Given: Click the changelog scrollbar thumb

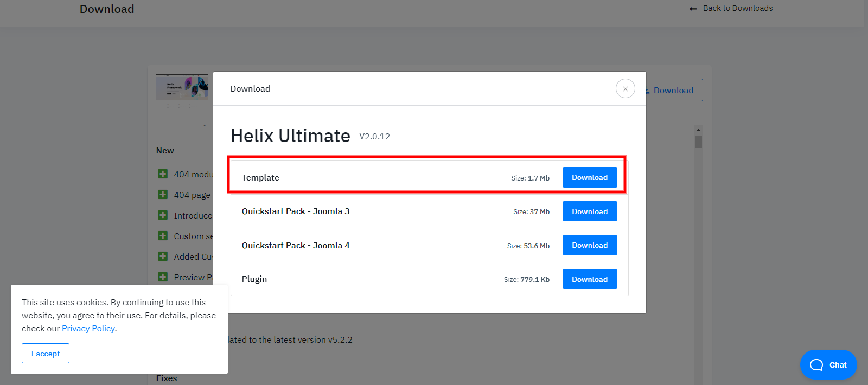Looking at the screenshot, I should (x=698, y=142).
